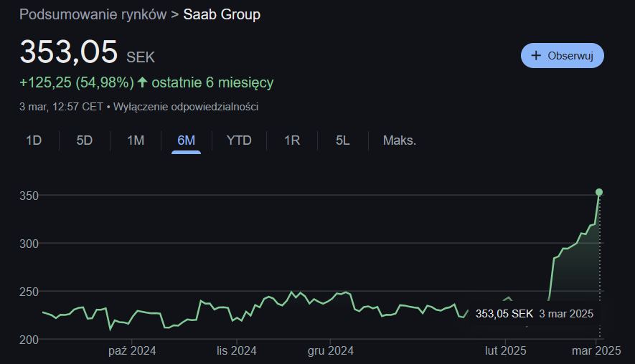This screenshot has height=364, width=635.
Task: Click the green up arrow trend icon
Action: point(142,82)
